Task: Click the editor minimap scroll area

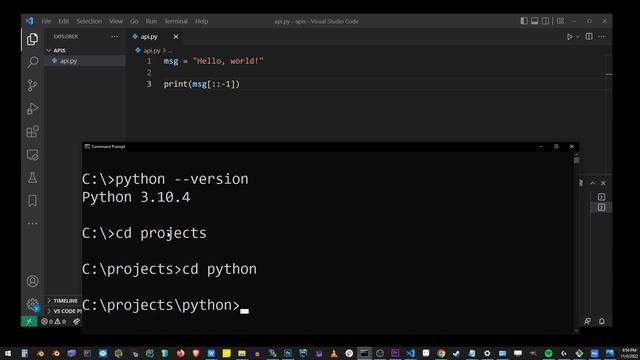Action: click(609, 114)
